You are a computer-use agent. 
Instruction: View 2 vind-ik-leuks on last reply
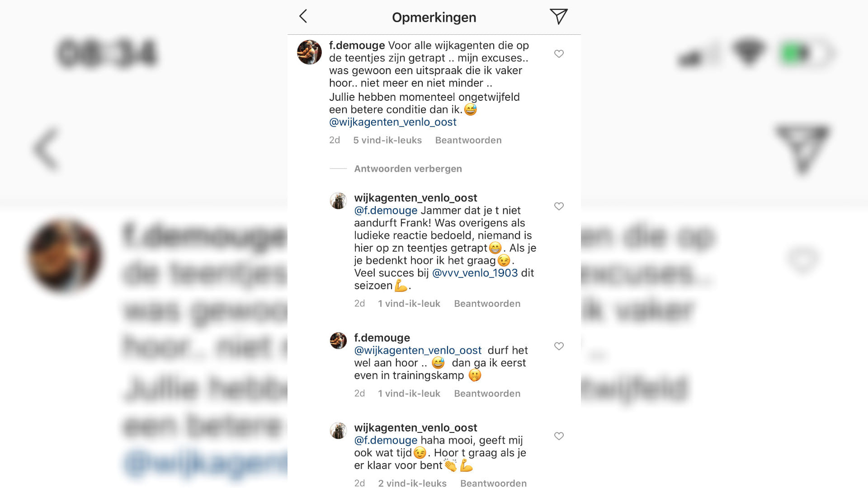pos(412,483)
